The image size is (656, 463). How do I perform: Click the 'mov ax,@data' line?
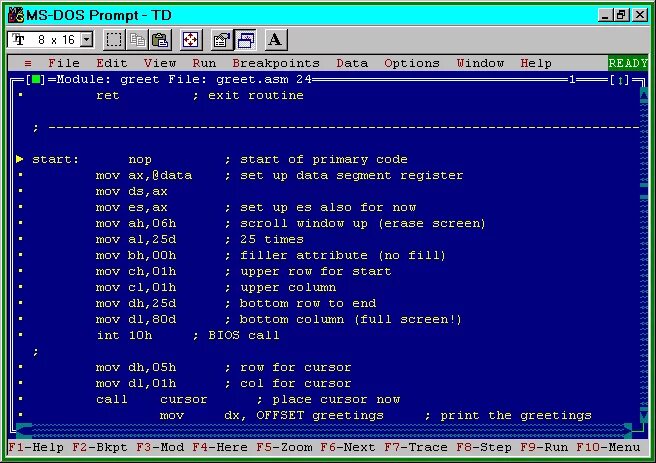[279, 175]
